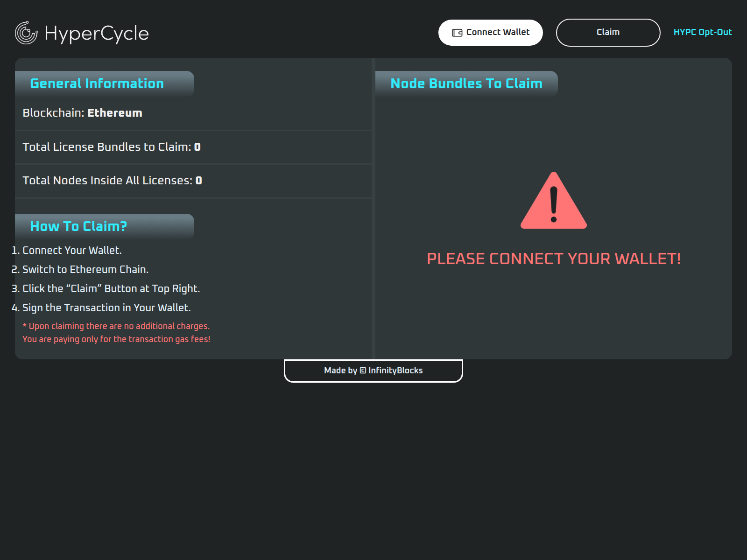Click Total License Bundles to Claim row

coord(193,147)
